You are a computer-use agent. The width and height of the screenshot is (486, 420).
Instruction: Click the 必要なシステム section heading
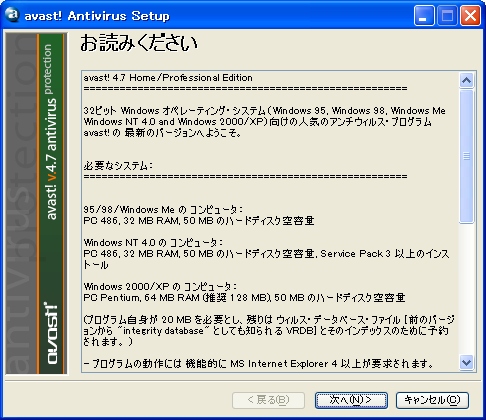[x=118, y=165]
